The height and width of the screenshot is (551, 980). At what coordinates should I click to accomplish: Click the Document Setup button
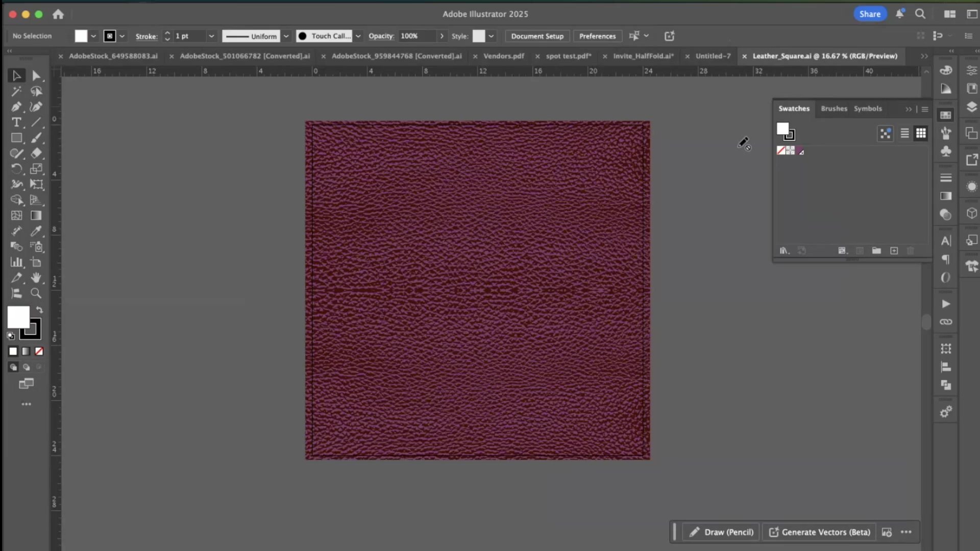tap(537, 36)
